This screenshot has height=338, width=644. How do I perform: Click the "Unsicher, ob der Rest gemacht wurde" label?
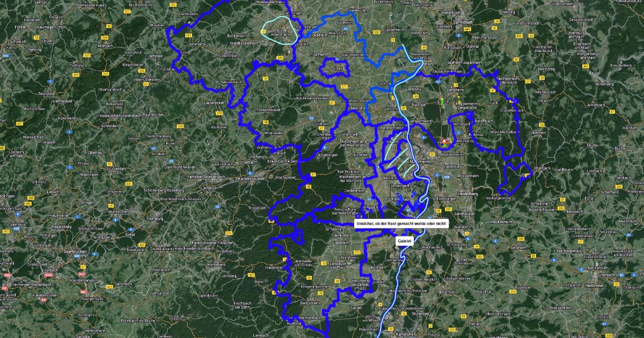(x=401, y=224)
